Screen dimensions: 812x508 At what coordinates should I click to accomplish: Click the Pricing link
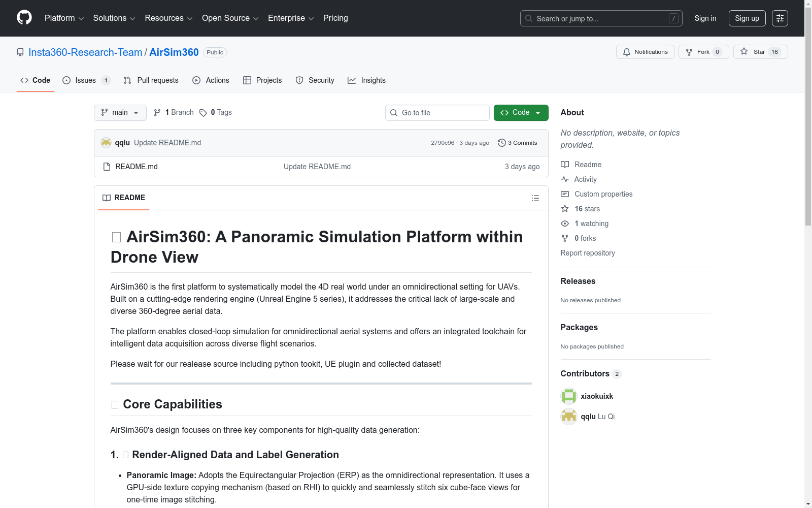click(x=335, y=18)
